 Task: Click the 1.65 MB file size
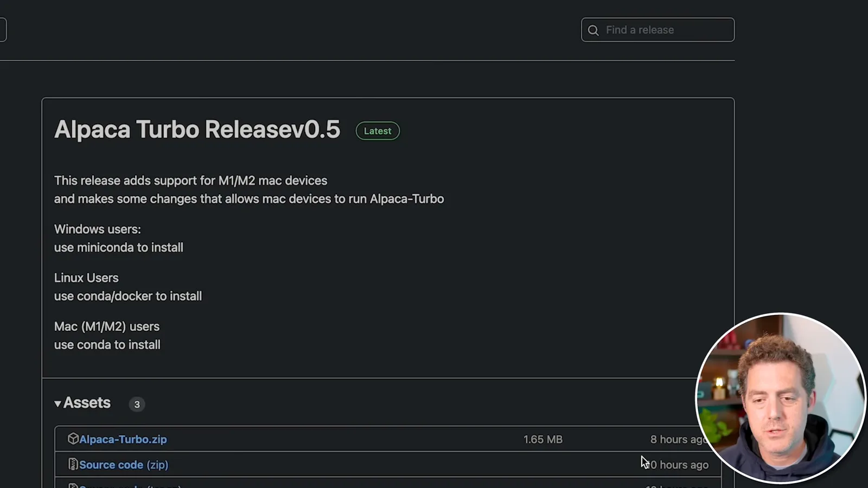point(543,439)
